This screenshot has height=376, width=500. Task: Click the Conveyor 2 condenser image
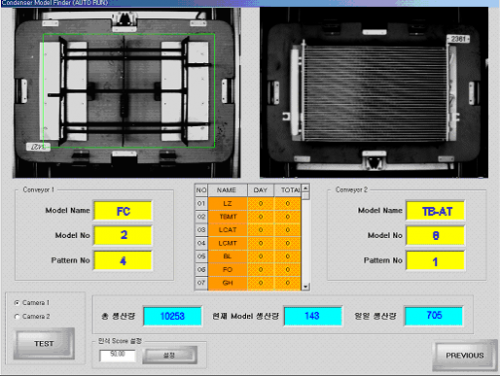pyautogui.click(x=374, y=93)
